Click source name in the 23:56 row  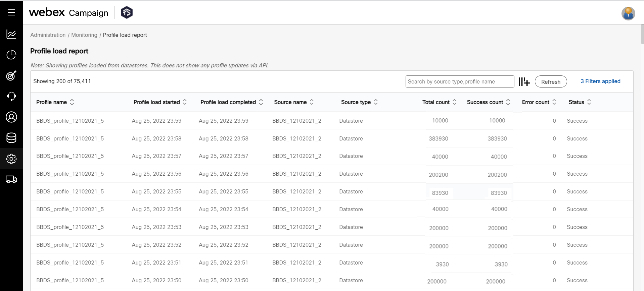(297, 174)
